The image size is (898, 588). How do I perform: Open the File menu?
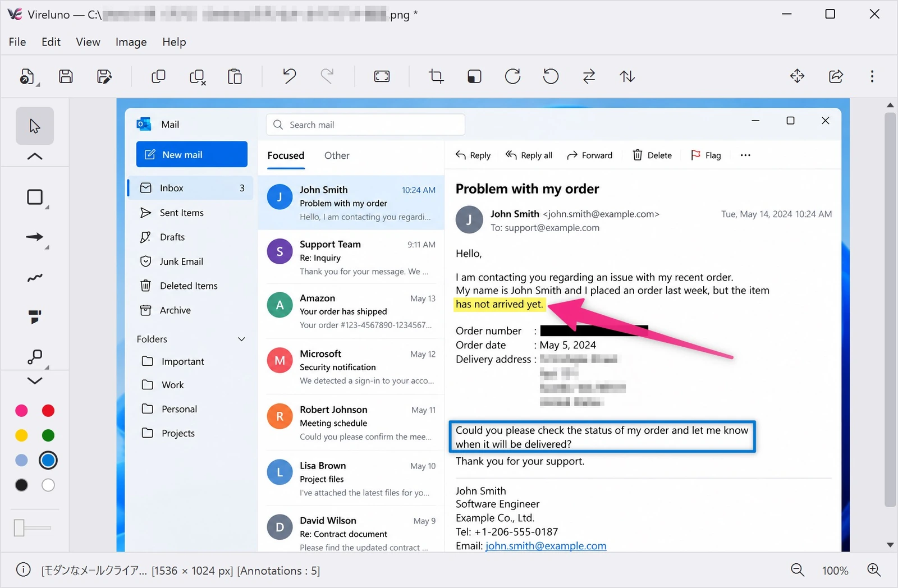[17, 42]
